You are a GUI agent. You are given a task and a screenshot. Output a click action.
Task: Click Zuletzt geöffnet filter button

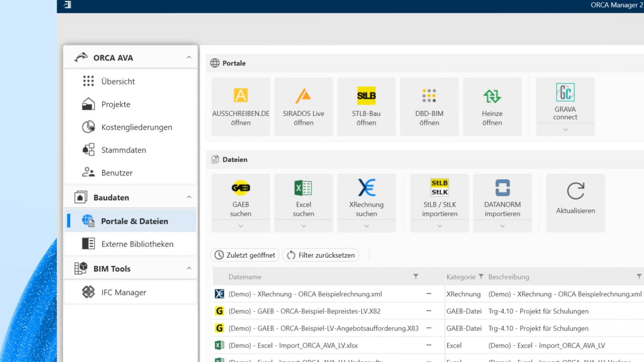pos(245,255)
